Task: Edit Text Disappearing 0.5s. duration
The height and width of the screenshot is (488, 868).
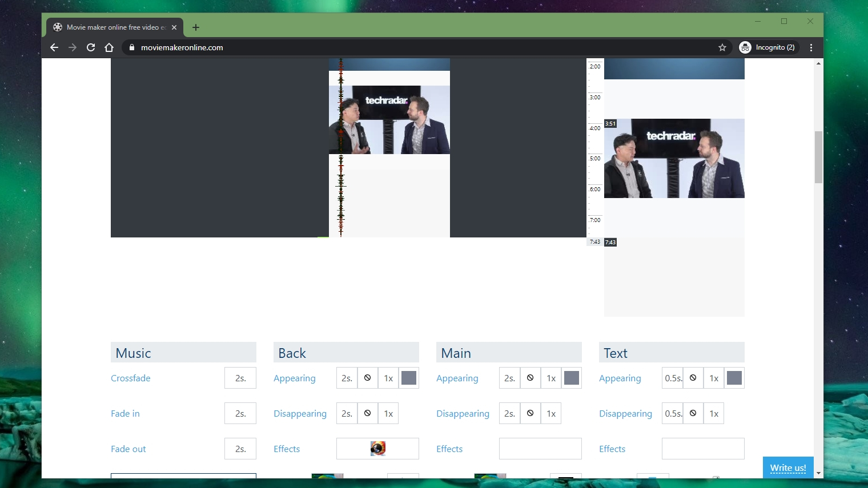Action: [x=673, y=413]
